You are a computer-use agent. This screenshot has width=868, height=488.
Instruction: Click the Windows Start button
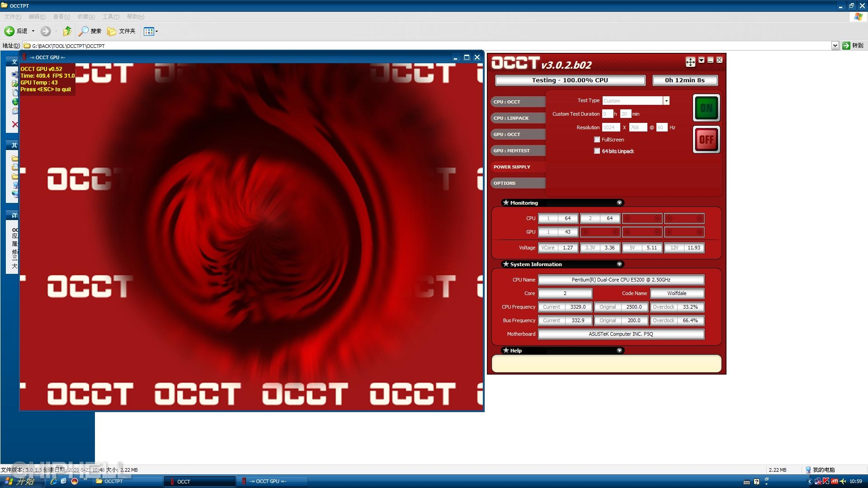click(x=22, y=482)
